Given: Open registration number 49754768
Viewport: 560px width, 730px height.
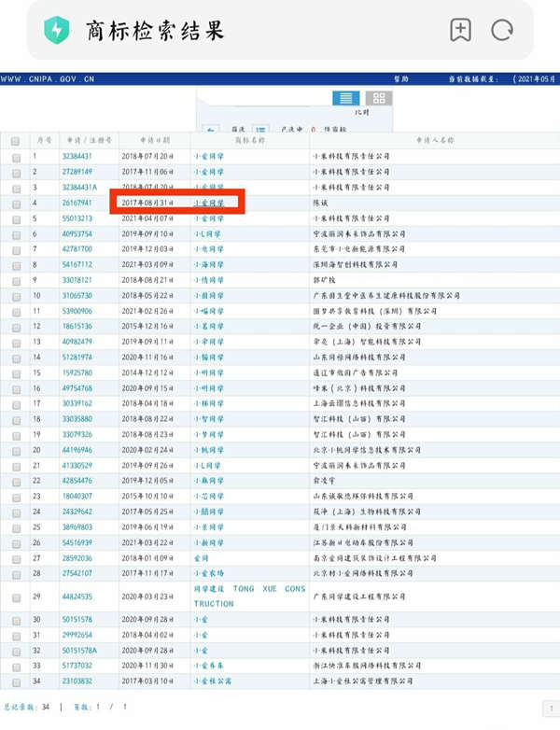Looking at the screenshot, I should pos(77,387).
